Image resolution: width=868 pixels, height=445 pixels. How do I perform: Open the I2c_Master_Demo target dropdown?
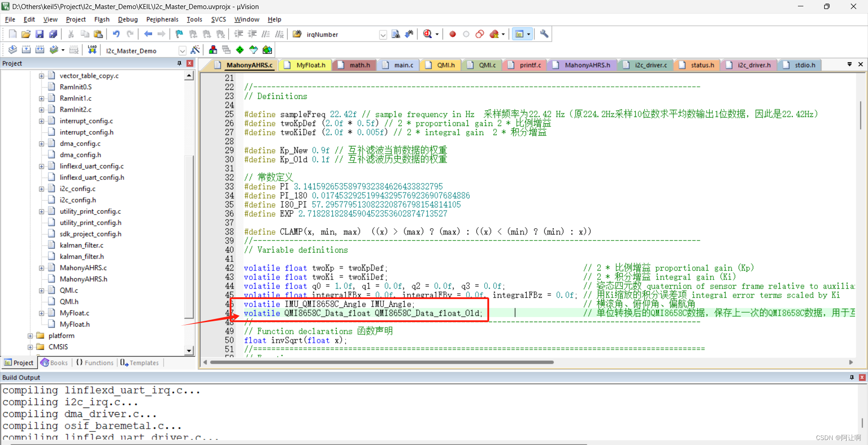(183, 50)
